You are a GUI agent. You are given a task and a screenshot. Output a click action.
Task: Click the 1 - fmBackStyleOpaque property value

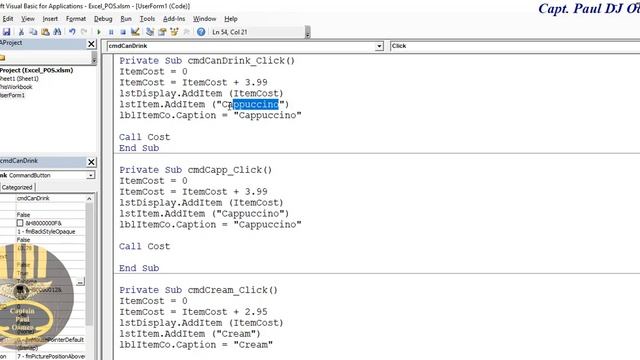pos(50,231)
